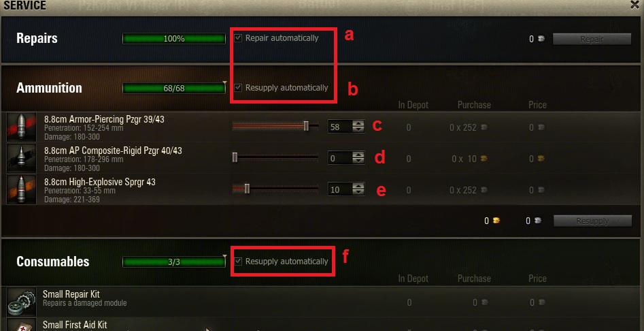Select the Small First Aid Kit icon
Image resolution: width=644 pixels, height=331 pixels.
pos(21,325)
